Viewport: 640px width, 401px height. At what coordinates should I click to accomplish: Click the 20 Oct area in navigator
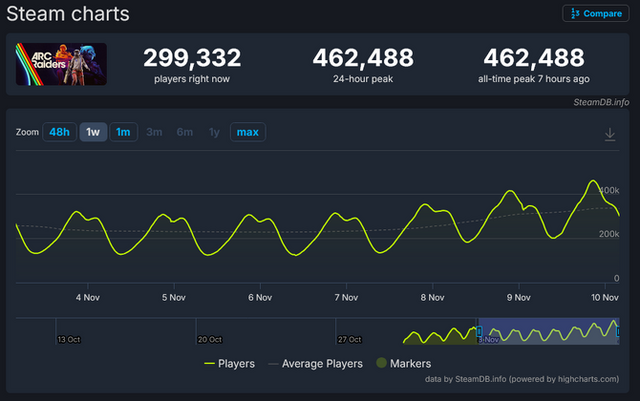[210, 337]
